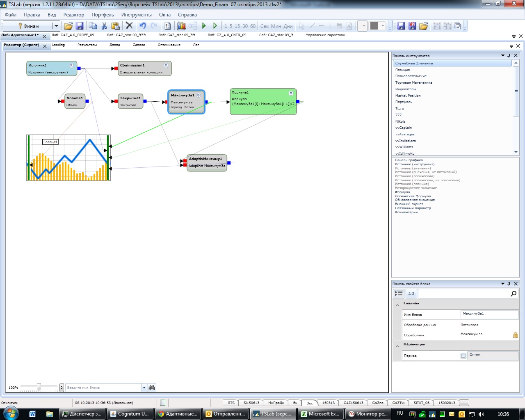Select the Формула element in tools list
Image resolution: width=525 pixels, height=420 pixels.
pos(402,192)
